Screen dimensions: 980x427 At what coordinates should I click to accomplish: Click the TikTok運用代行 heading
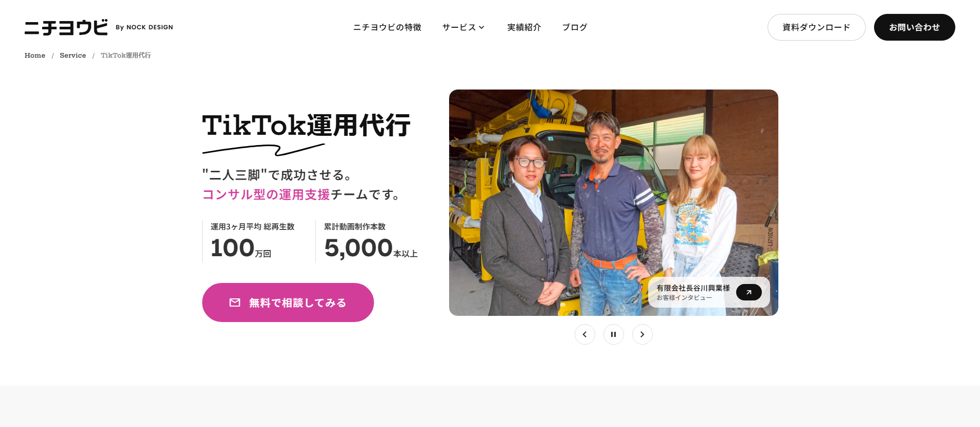tap(307, 126)
